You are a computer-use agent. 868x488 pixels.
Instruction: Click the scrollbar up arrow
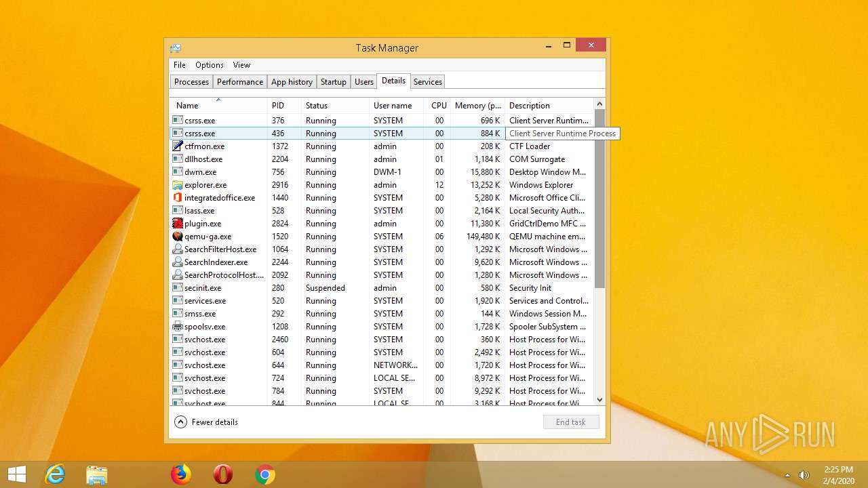599,104
